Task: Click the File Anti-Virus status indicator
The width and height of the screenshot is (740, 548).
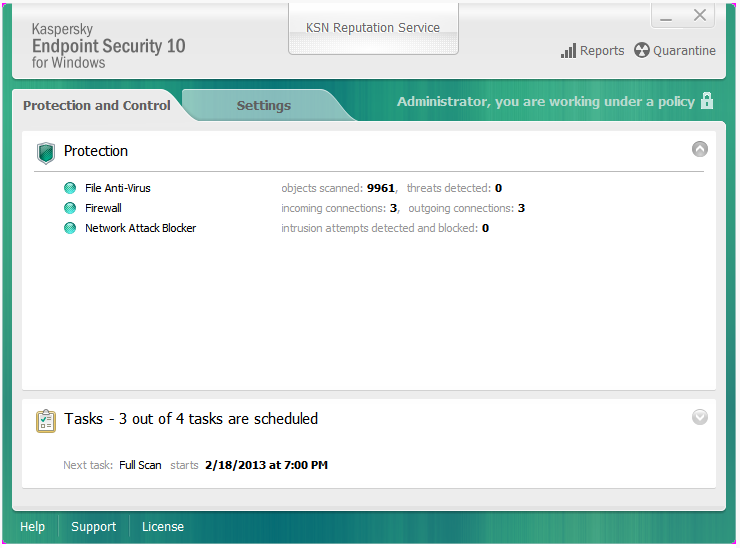Action: 70,188
